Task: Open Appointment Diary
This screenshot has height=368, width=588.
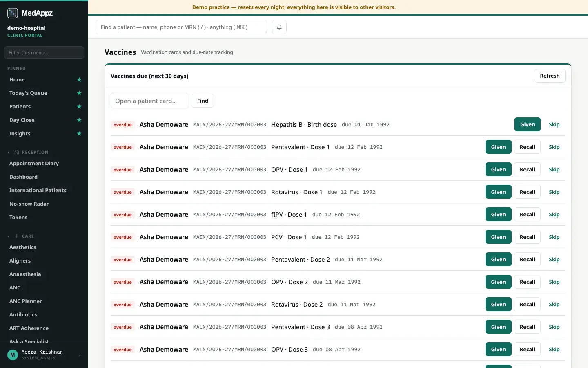Action: tap(34, 164)
